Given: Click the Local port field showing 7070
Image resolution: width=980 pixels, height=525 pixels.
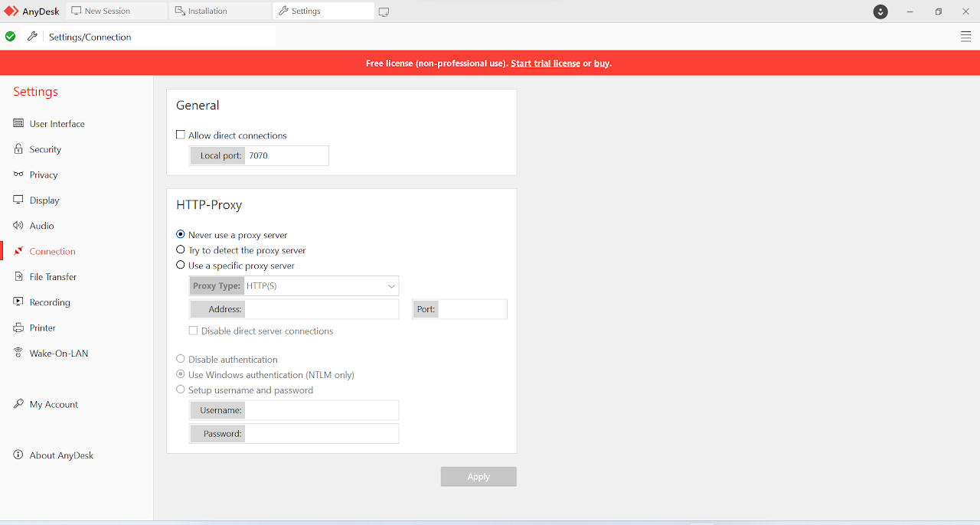Looking at the screenshot, I should click(x=287, y=155).
